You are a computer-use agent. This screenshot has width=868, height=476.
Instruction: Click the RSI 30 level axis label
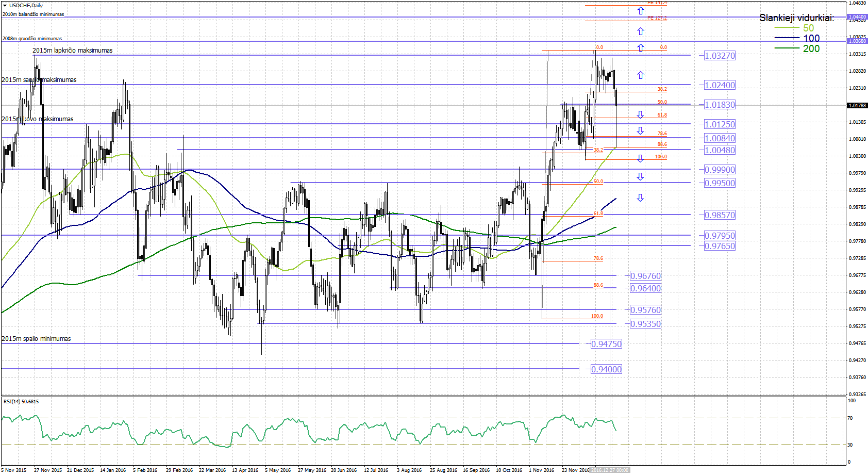click(x=850, y=445)
